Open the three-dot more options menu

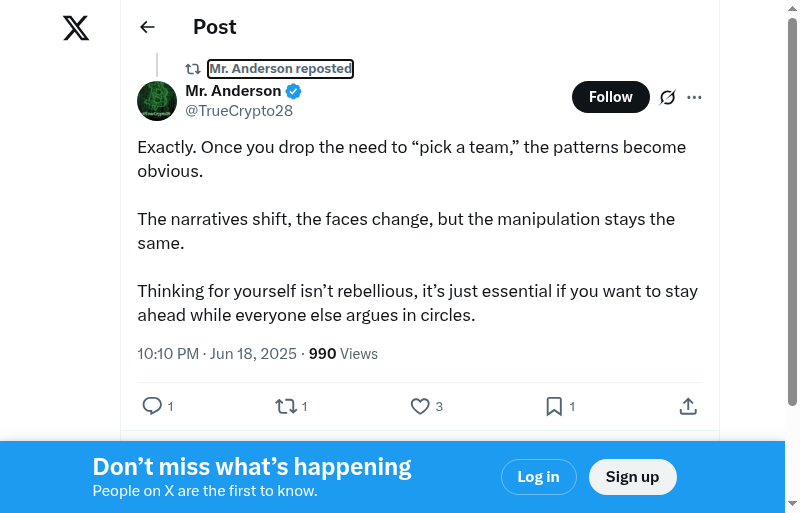point(695,97)
